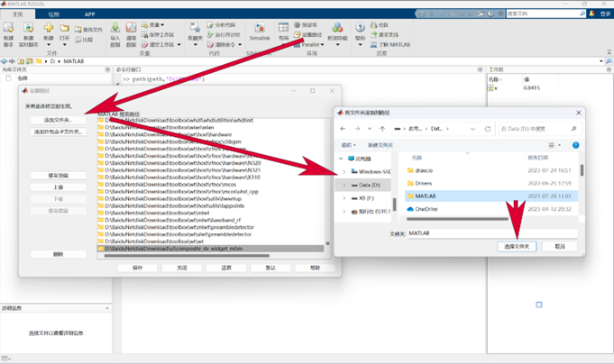Click the New Live Script icon
614x364 pixels.
[x=28, y=28]
